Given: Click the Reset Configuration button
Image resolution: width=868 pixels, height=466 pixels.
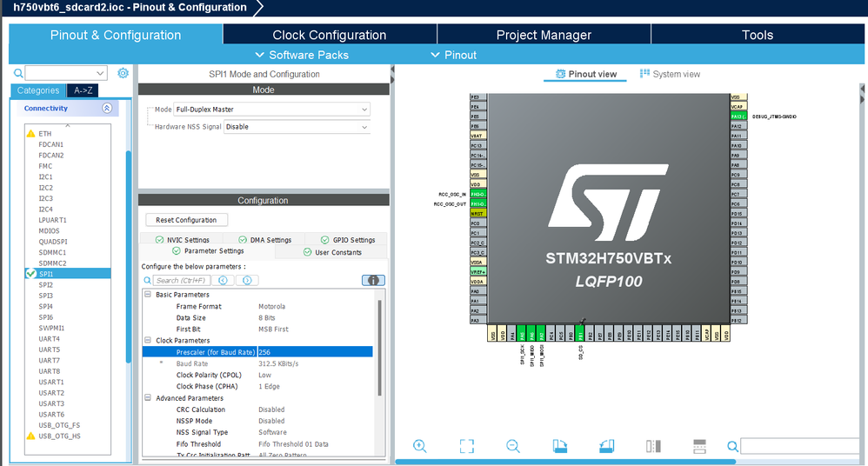Looking at the screenshot, I should 186,220.
